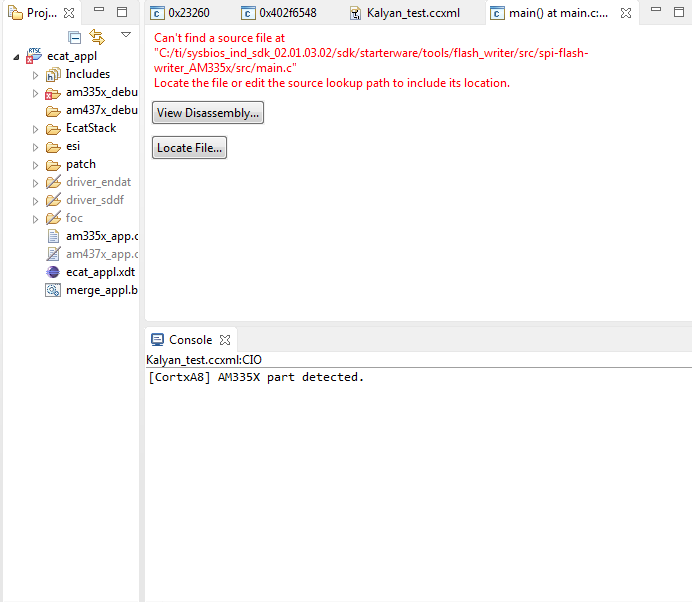This screenshot has width=692, height=602.
Task: Click the Locate File button
Action: pos(189,148)
